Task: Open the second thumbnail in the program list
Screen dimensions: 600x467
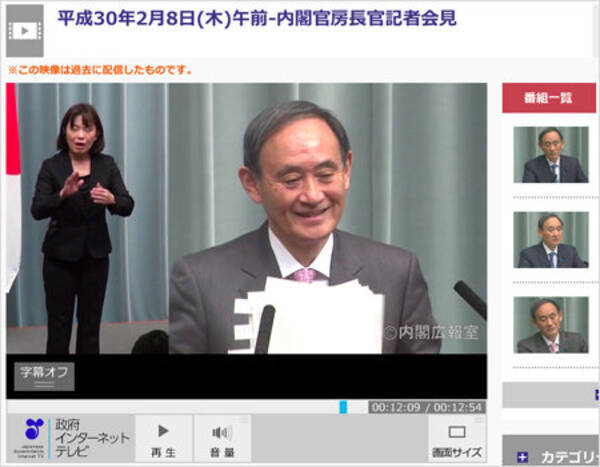Action: [551, 240]
